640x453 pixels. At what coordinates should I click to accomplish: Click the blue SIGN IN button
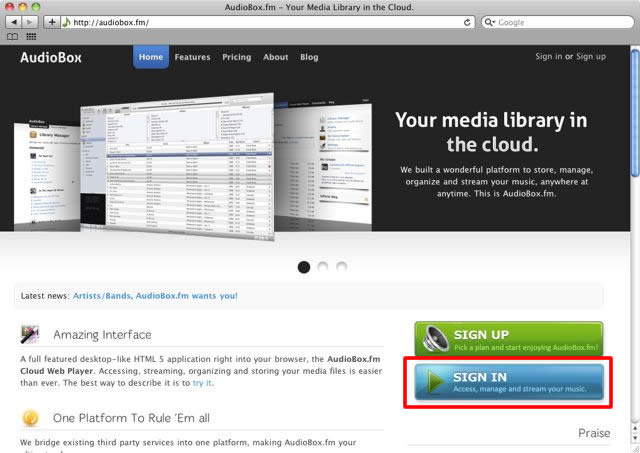[509, 382]
